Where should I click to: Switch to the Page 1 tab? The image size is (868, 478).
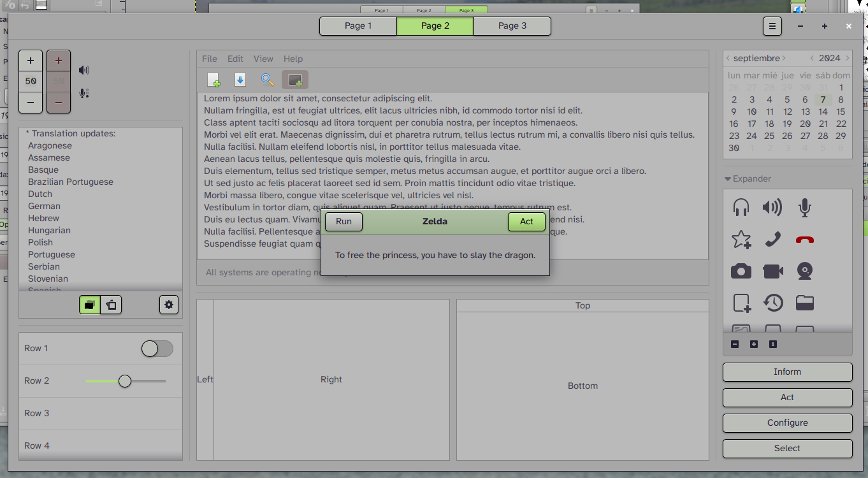tap(358, 26)
